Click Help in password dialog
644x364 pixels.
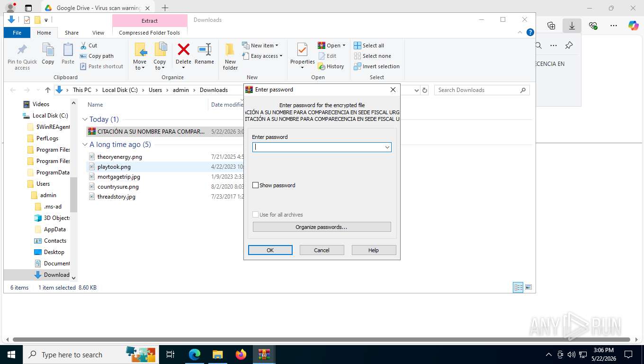[374, 250]
